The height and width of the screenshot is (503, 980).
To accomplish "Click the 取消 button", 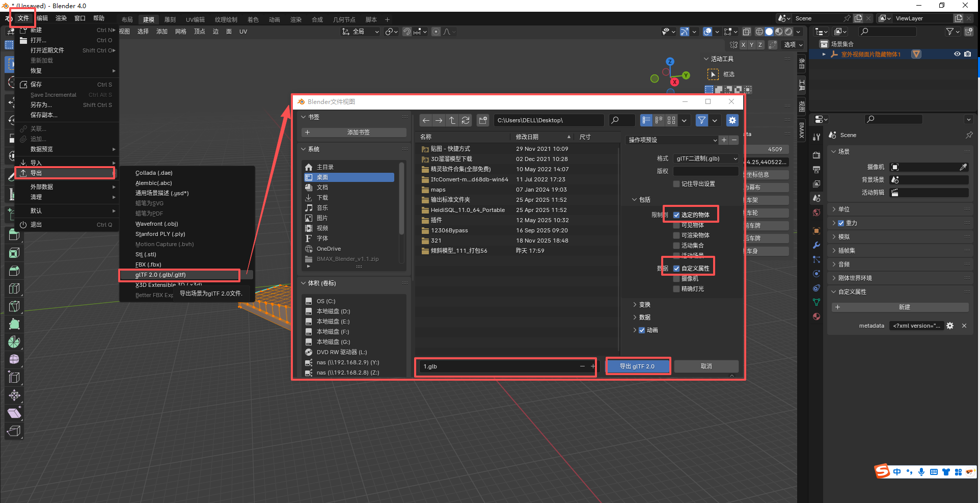I will tap(706, 366).
